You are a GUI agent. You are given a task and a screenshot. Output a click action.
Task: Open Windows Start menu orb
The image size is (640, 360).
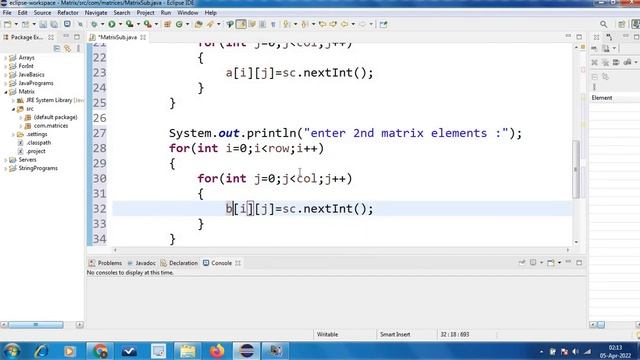pyautogui.click(x=11, y=351)
